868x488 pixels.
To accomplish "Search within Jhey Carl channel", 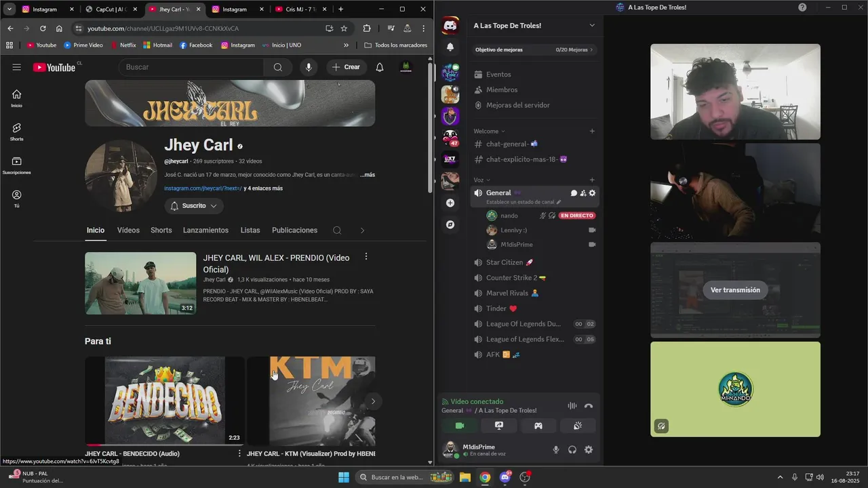I will click(x=337, y=230).
